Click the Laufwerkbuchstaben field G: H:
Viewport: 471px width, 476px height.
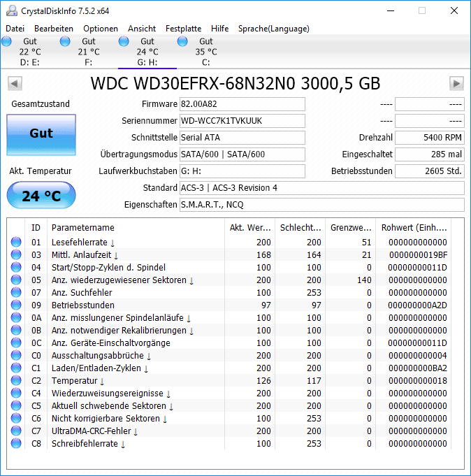[242, 171]
